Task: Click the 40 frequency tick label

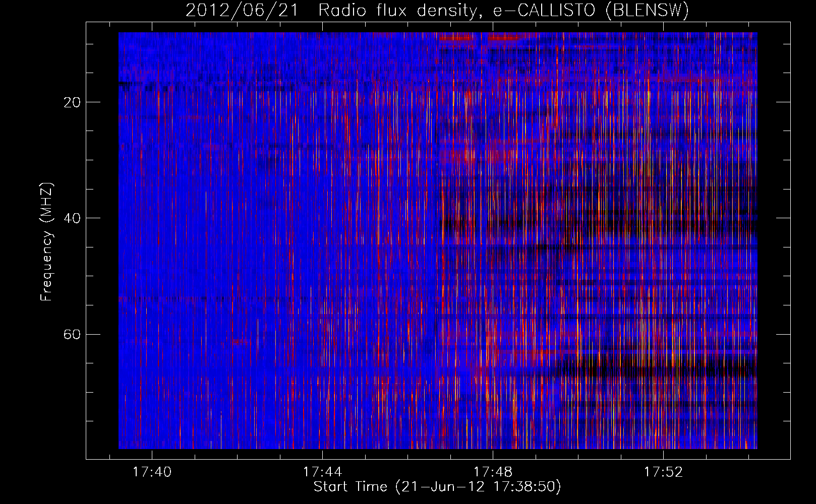Action: point(72,218)
